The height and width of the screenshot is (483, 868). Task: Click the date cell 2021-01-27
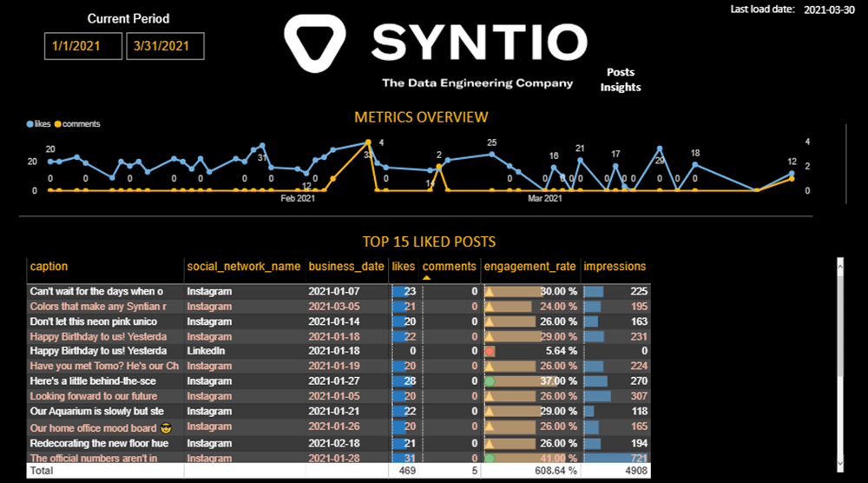click(334, 381)
